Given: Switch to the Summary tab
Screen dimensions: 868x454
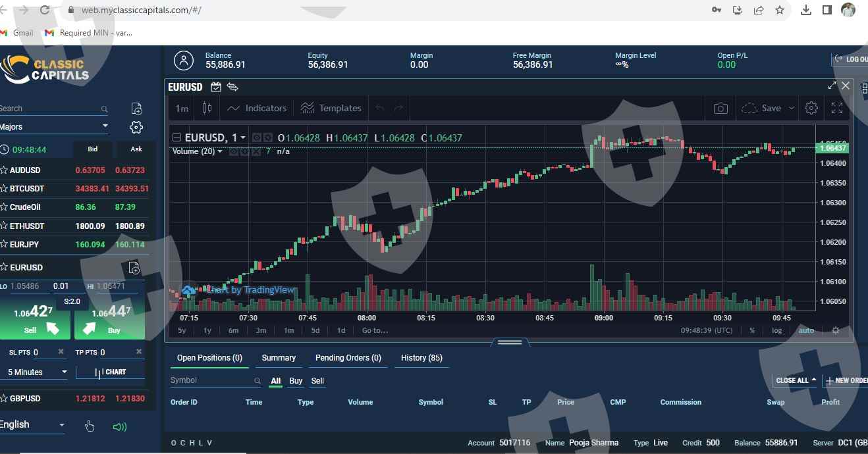Looking at the screenshot, I should (279, 358).
